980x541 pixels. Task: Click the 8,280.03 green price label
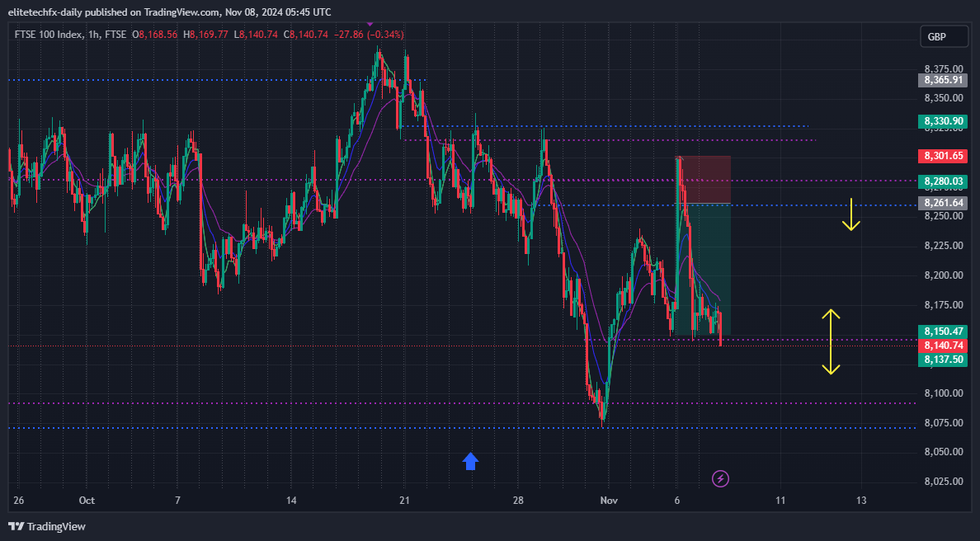pos(943,181)
